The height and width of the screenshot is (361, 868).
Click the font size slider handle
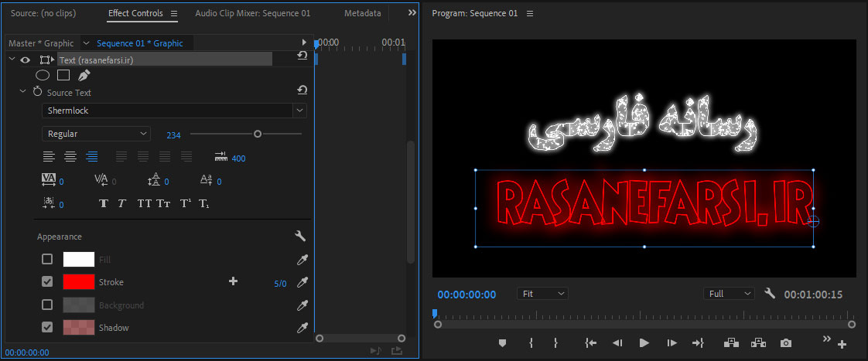pos(258,134)
